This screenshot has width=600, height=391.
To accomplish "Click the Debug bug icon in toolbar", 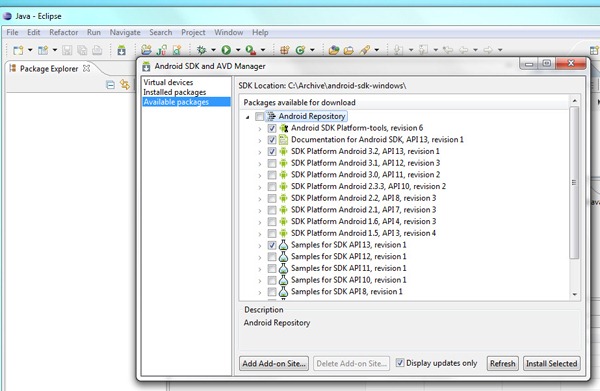I will pos(201,50).
